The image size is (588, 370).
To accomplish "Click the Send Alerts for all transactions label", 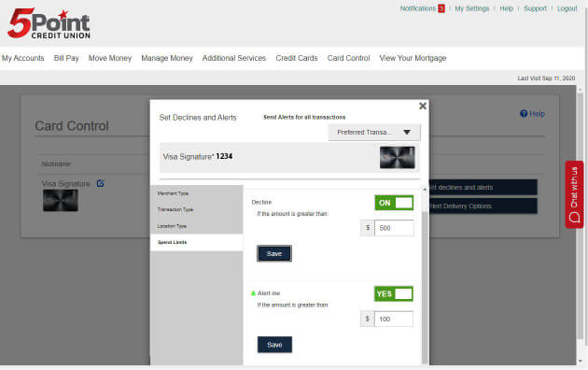I will [304, 117].
